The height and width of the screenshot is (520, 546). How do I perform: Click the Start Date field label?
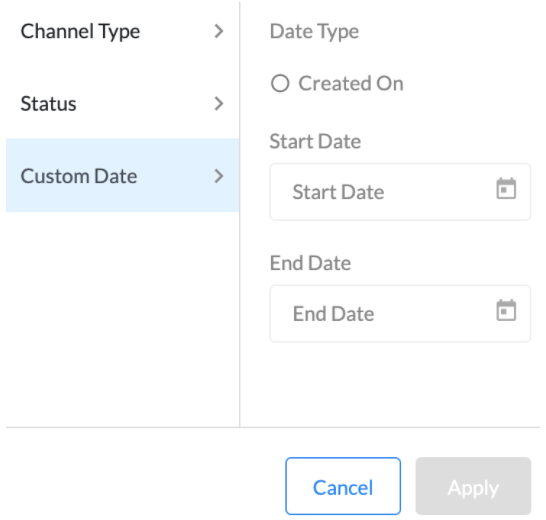tap(315, 141)
